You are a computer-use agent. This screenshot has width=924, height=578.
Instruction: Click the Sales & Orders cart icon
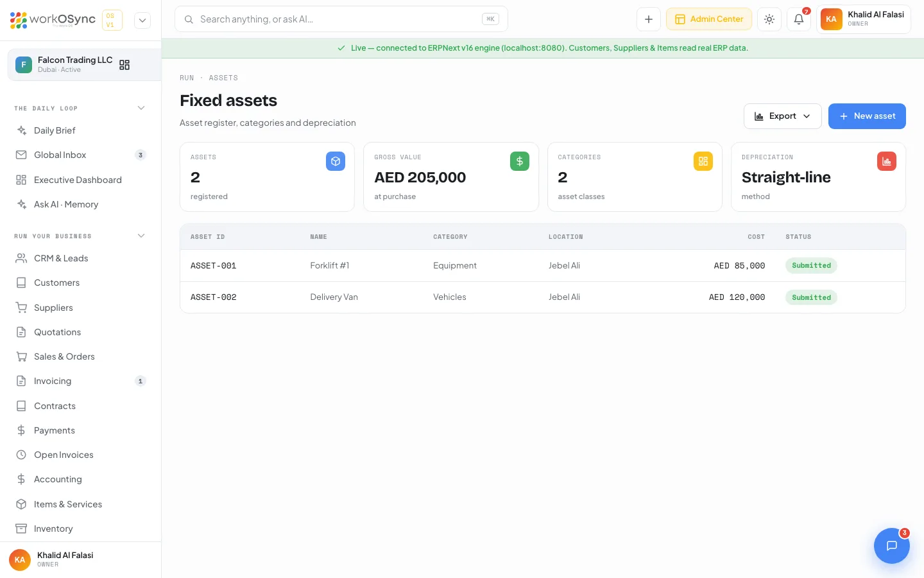pos(21,356)
